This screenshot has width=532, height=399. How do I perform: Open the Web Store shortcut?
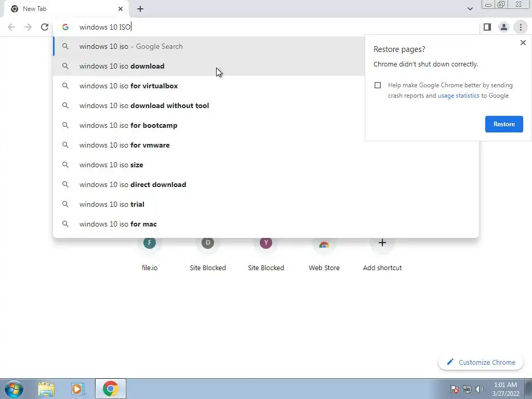(324, 254)
